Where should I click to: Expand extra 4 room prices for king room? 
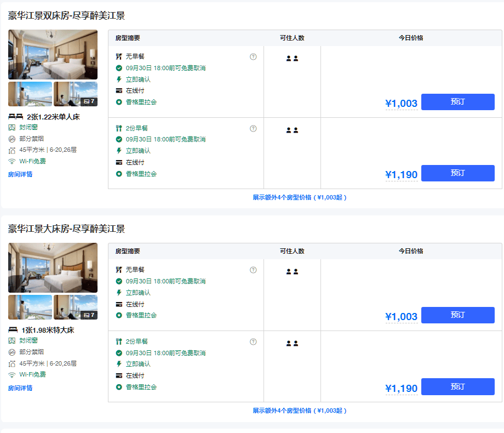[x=300, y=411]
